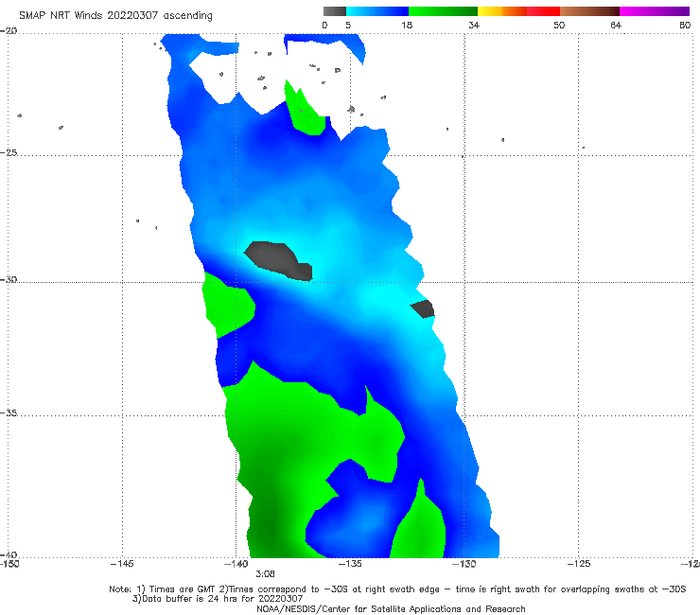
Task: Select the yellow-to-red 34–50 color bar segment
Action: [x=518, y=11]
